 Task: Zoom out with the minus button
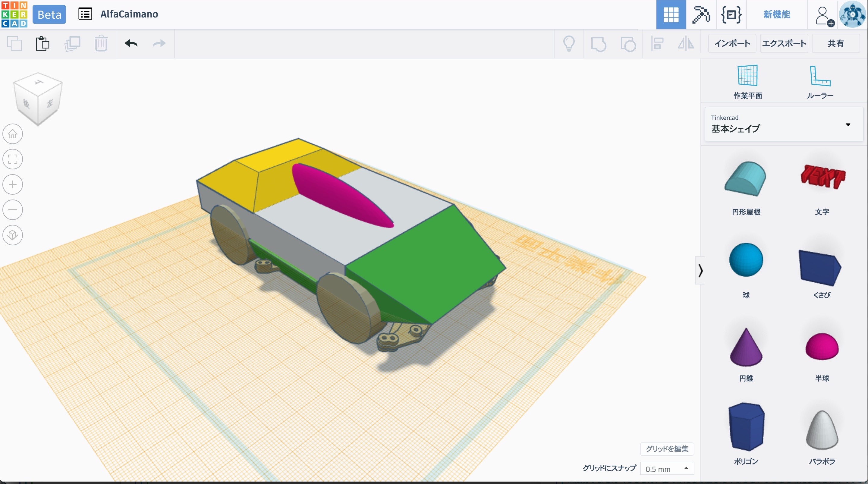point(13,210)
